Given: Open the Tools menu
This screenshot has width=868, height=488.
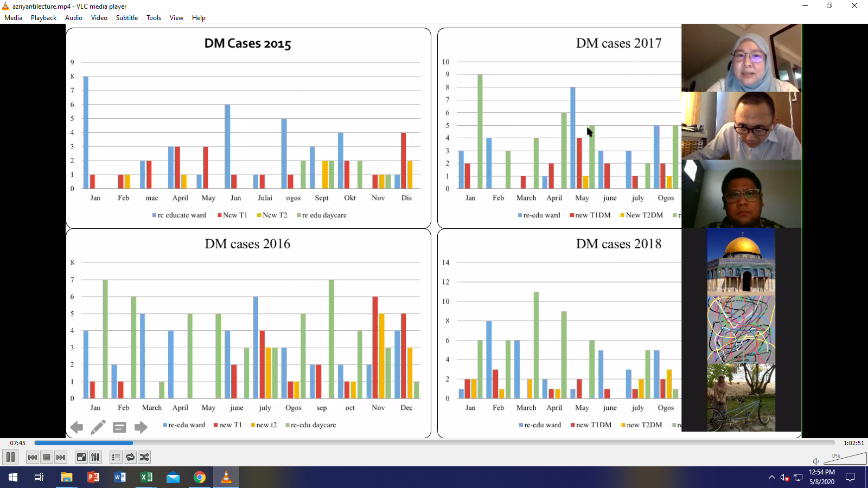Looking at the screenshot, I should 154,18.
